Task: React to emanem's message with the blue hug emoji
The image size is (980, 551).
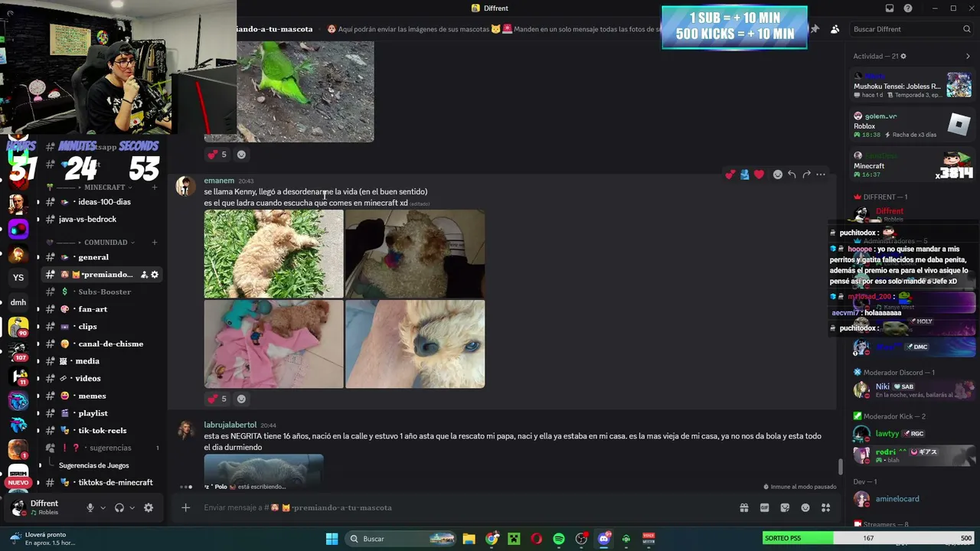Action: click(x=744, y=174)
